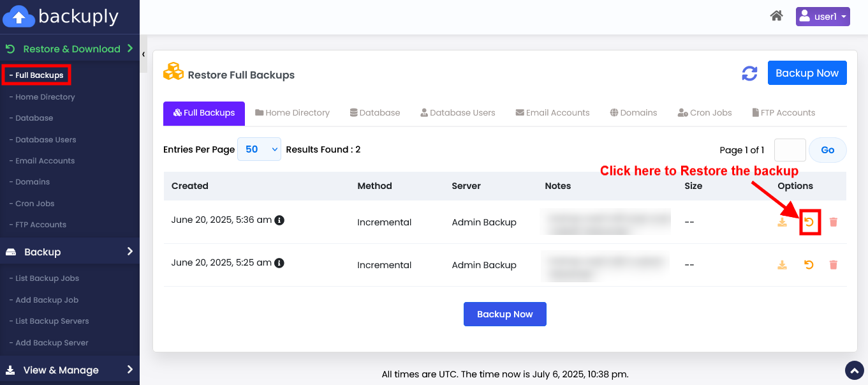Restore the 5:36 am backup
Screen dimensions: 868x385
point(809,222)
